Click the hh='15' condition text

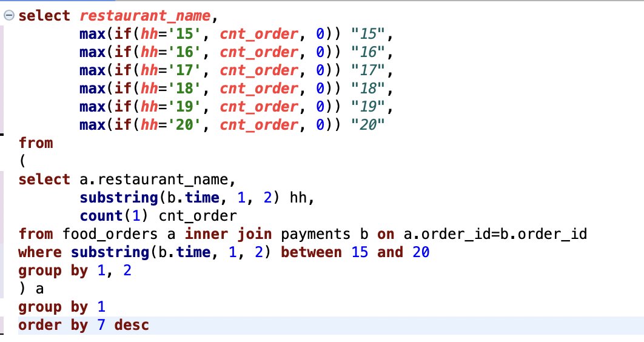coord(170,34)
